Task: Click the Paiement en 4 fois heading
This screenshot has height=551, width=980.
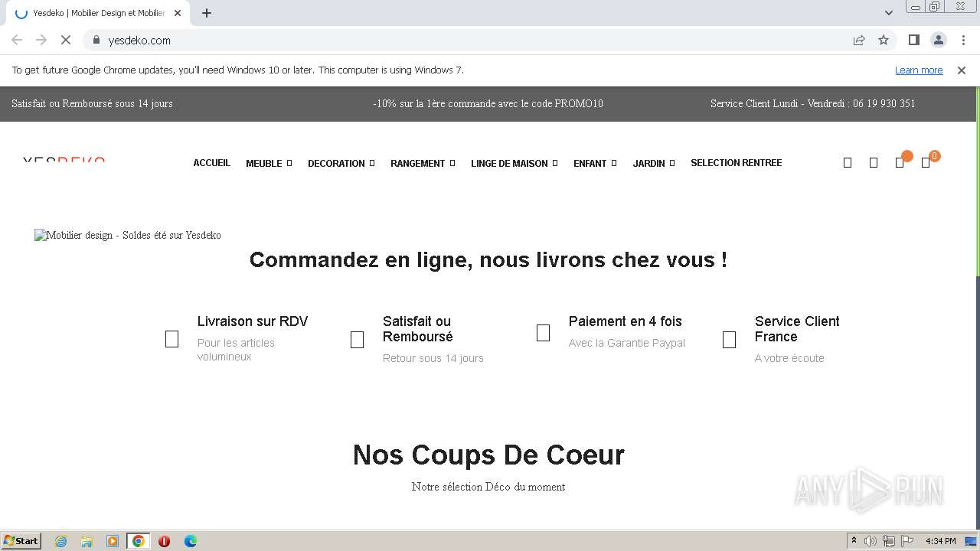Action: (625, 321)
